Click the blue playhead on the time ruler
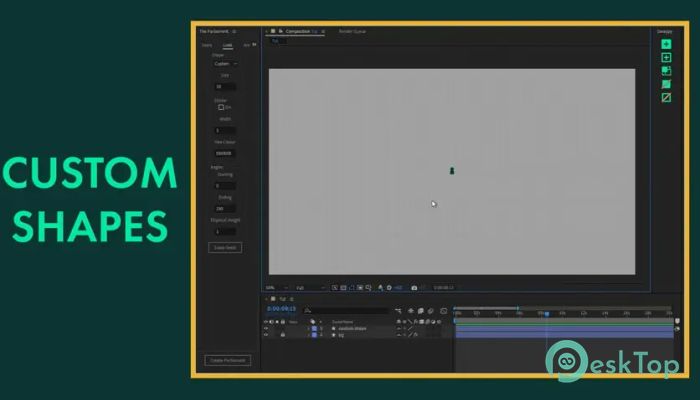Image resolution: width=700 pixels, height=400 pixels. (x=546, y=314)
